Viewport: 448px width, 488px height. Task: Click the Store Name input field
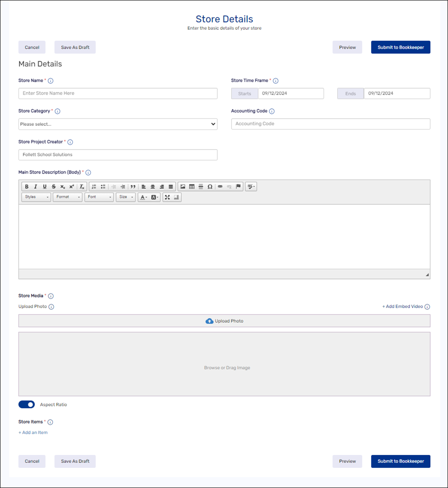[118, 94]
